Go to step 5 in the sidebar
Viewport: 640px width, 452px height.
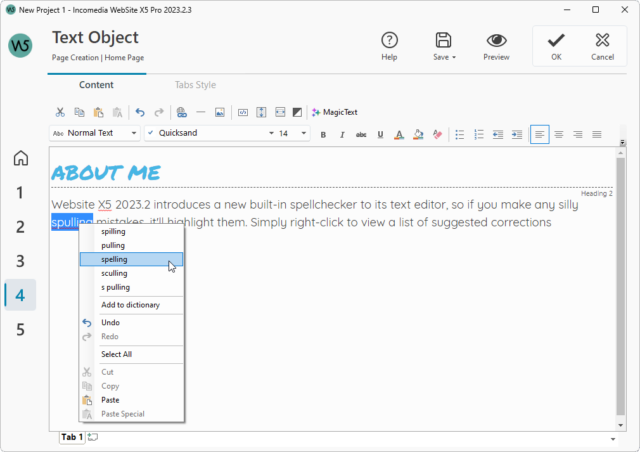20,330
